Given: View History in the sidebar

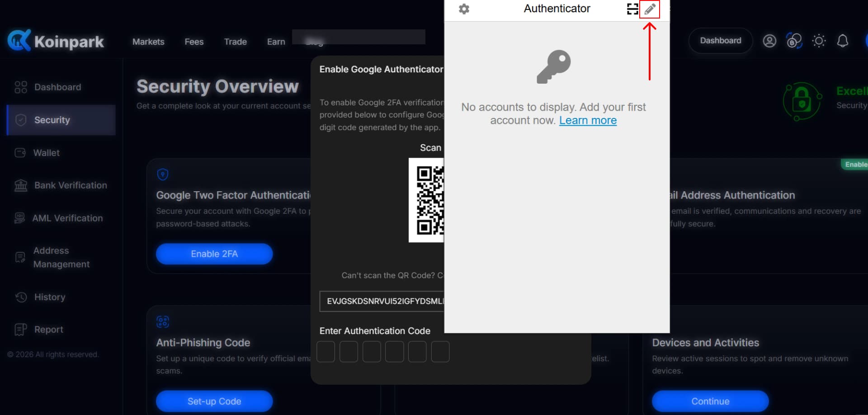Looking at the screenshot, I should [40, 297].
